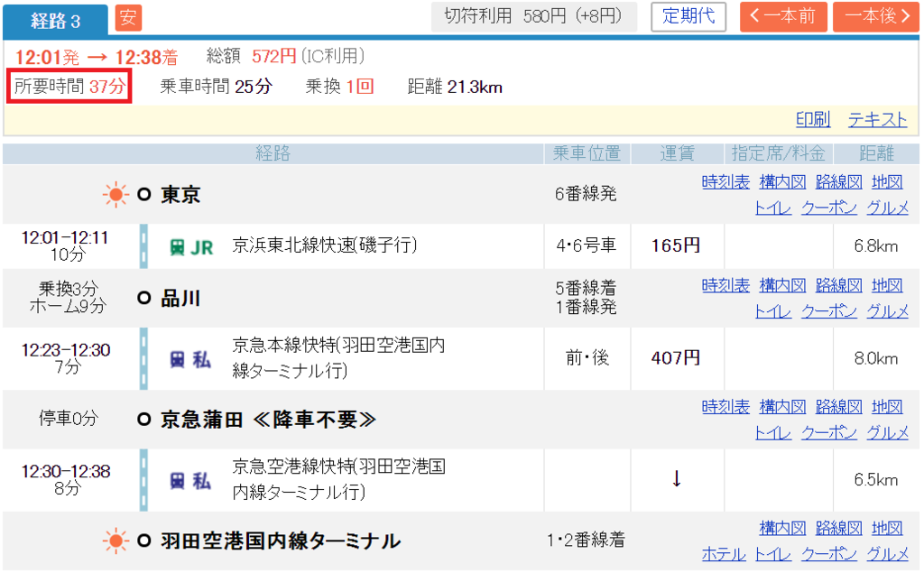This screenshot has height=573, width=924.
Task: Click the 165円 fare cell
Action: [676, 245]
